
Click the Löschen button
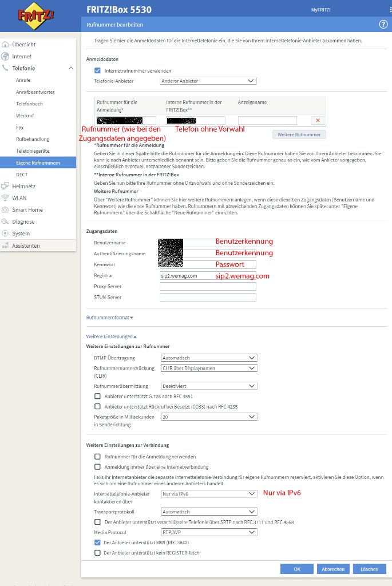point(369,569)
